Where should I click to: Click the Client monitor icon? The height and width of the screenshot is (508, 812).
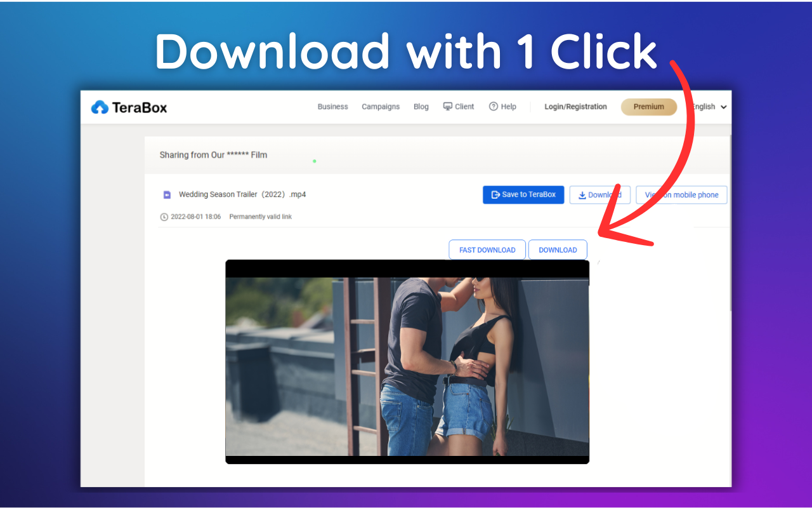tap(446, 106)
